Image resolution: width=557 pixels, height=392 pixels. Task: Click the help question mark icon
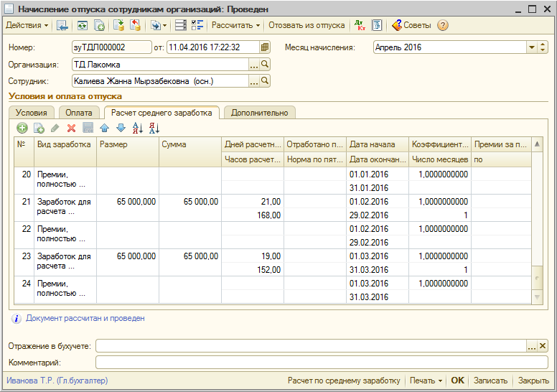443,25
